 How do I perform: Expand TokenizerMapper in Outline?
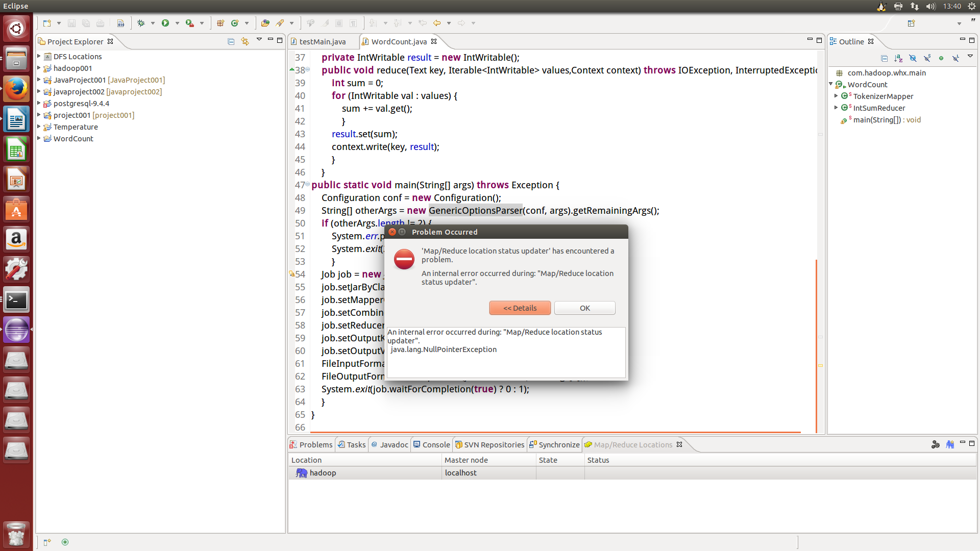[x=836, y=96]
